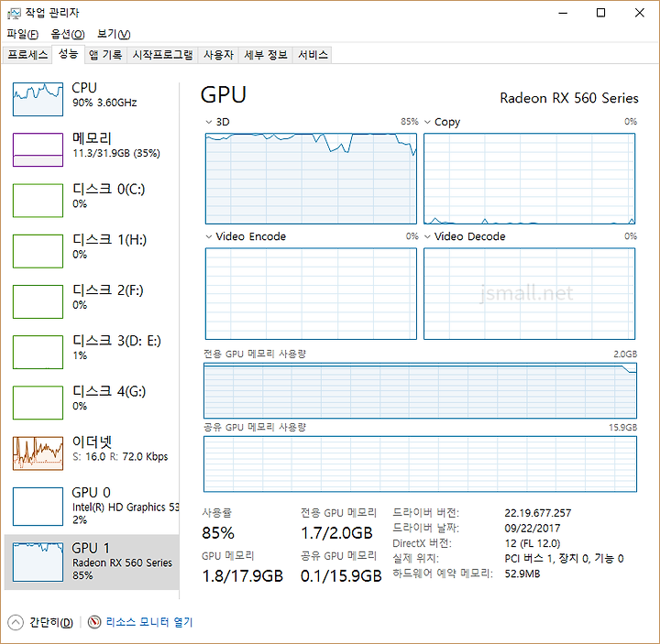Click driver date 09/22/2017

[x=532, y=529]
